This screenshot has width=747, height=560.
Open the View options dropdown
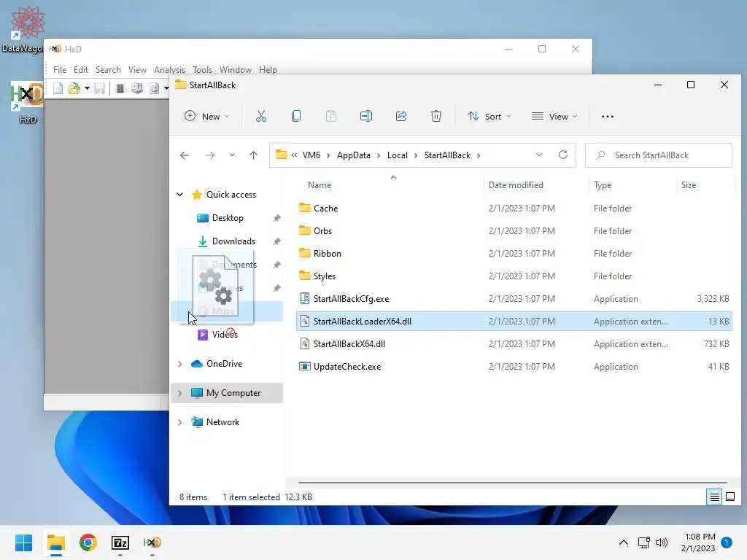tap(554, 116)
